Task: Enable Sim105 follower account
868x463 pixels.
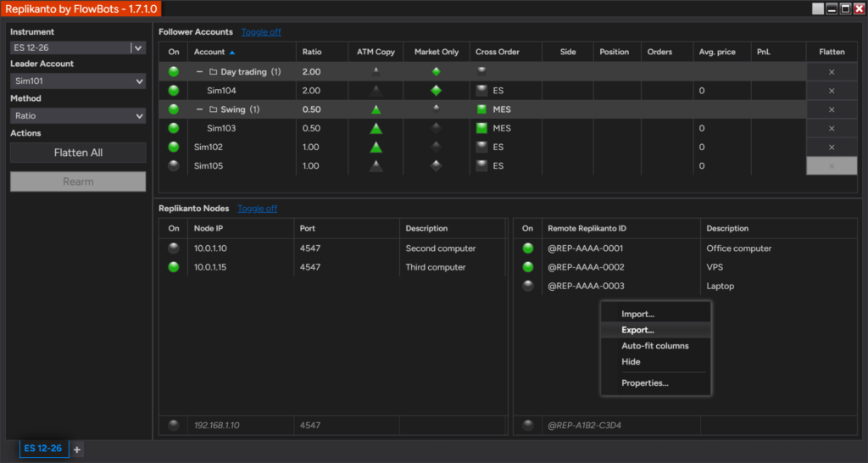Action: pos(174,165)
